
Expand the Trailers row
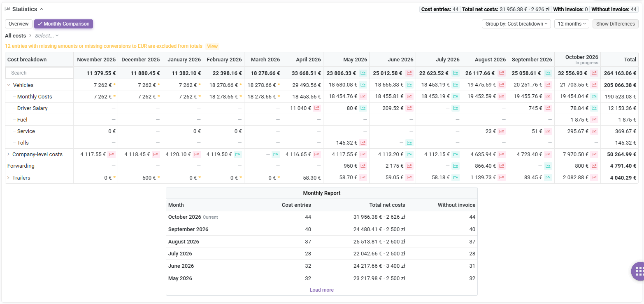point(9,178)
